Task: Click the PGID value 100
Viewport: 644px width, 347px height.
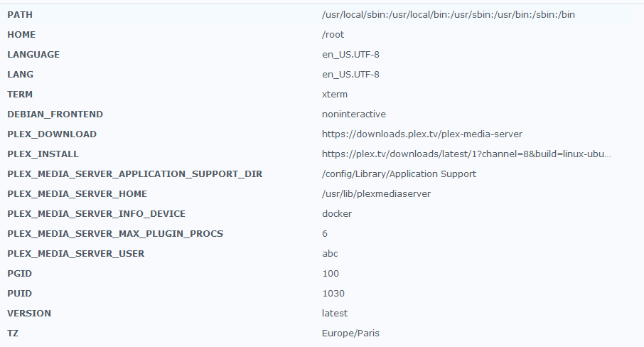Action: [331, 274]
